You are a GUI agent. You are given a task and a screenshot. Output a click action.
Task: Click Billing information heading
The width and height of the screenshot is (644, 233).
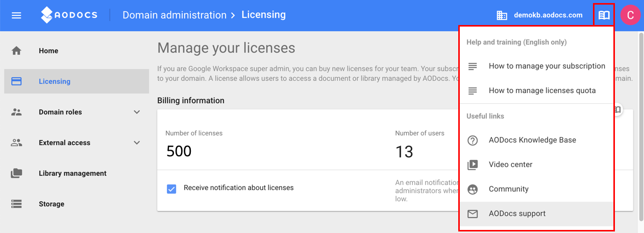coord(191,101)
